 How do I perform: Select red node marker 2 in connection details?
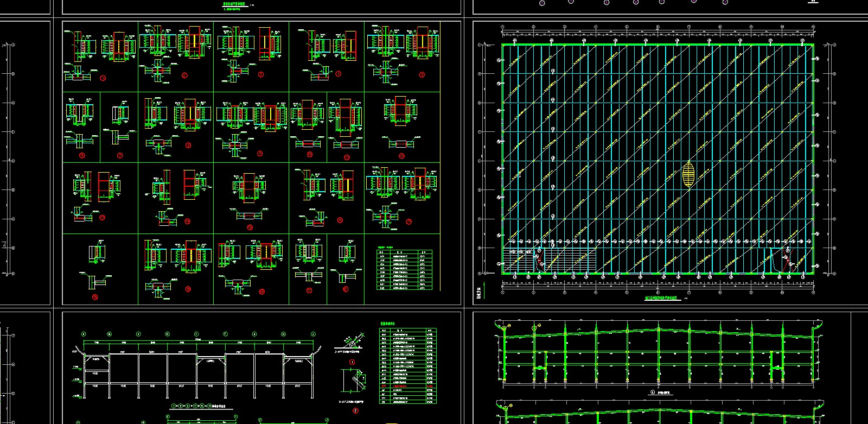[x=184, y=75]
